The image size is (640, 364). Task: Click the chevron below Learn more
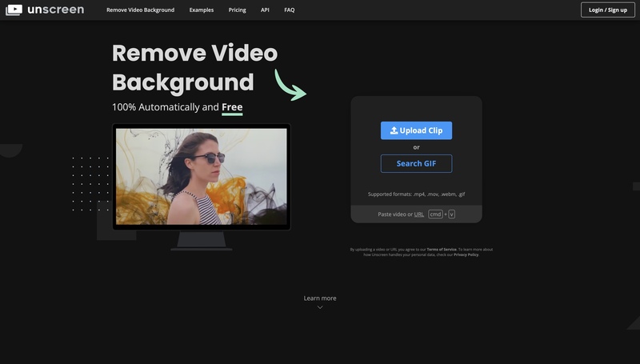(x=320, y=307)
